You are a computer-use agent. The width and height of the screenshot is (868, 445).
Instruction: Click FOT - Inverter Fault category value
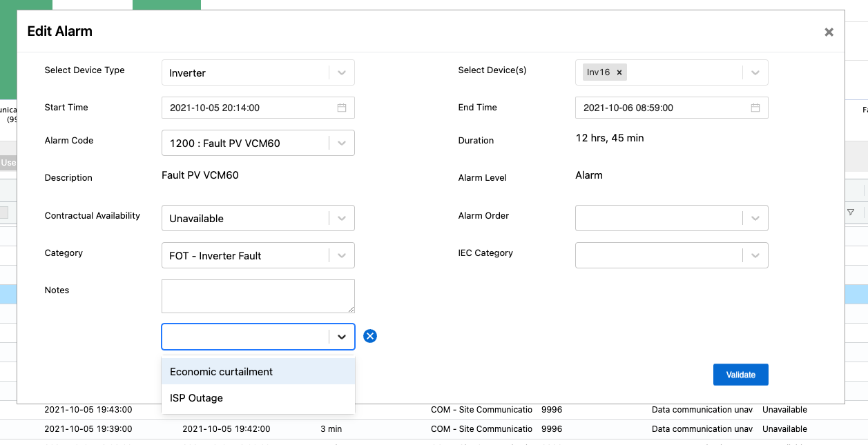click(215, 256)
